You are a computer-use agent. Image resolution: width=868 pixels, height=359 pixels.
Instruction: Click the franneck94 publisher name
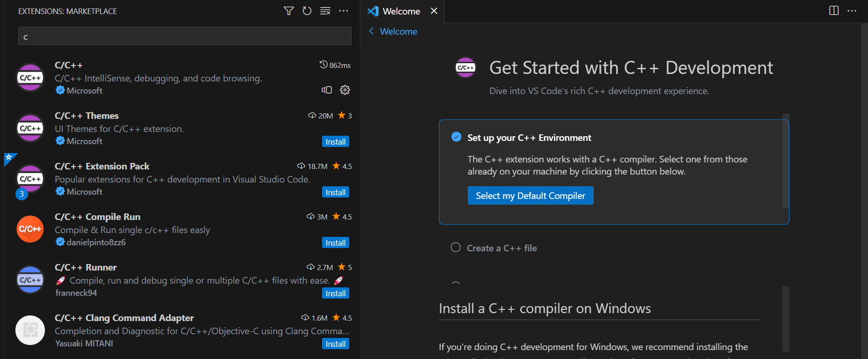[x=76, y=293]
